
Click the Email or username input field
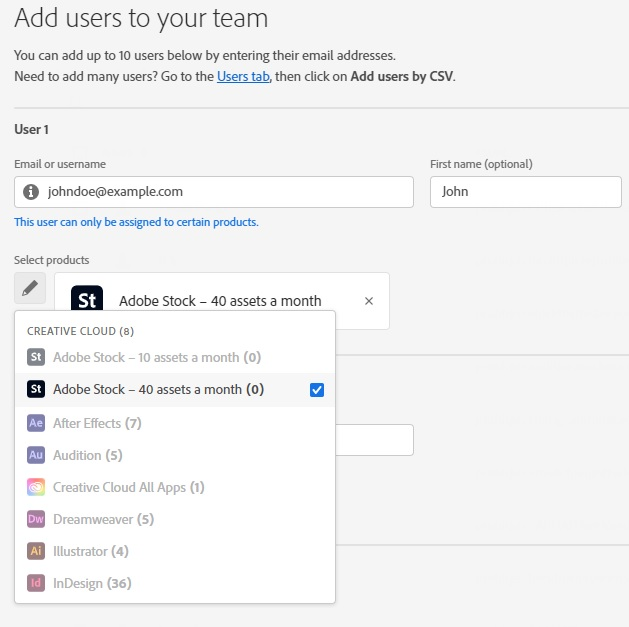pyautogui.click(x=214, y=192)
